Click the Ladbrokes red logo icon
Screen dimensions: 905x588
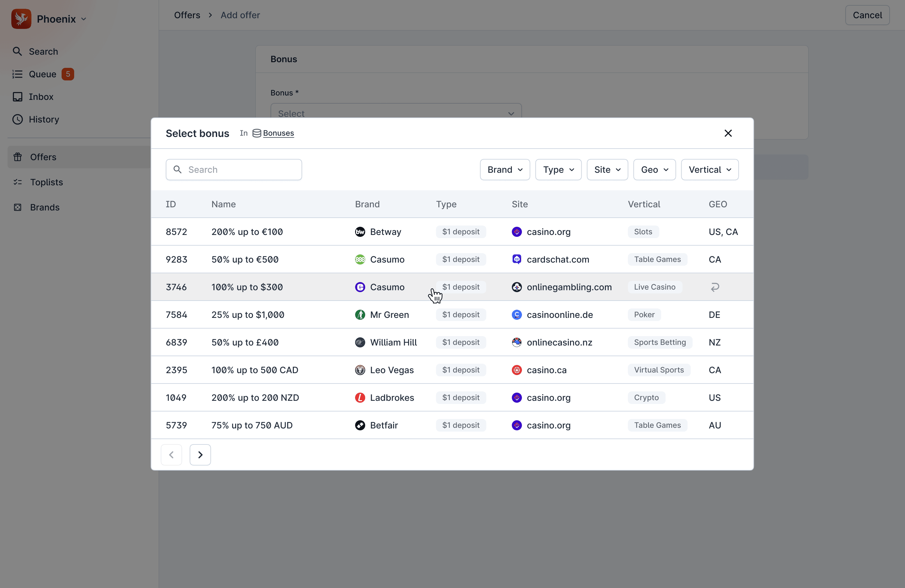click(x=360, y=398)
